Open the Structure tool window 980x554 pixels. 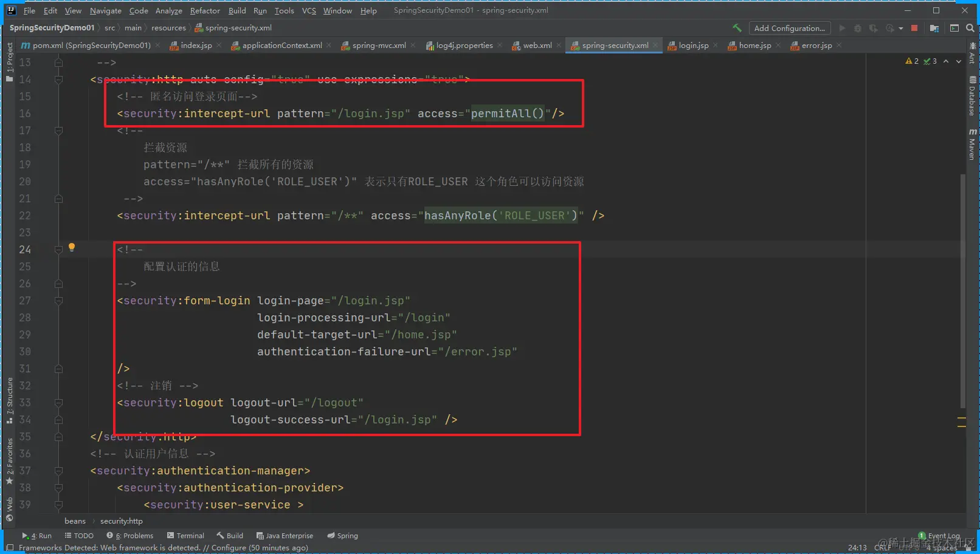click(x=10, y=400)
